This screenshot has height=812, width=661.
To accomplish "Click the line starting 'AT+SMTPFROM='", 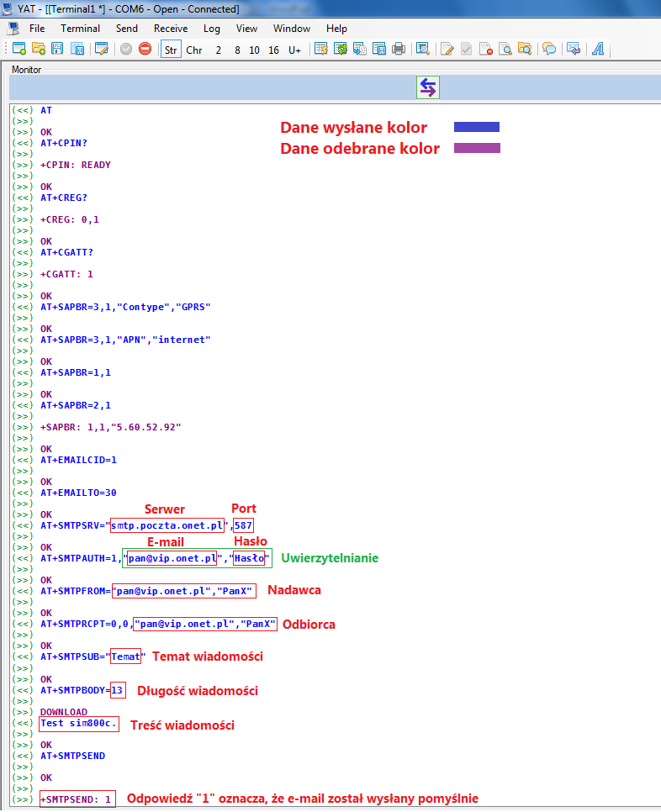I will [146, 591].
